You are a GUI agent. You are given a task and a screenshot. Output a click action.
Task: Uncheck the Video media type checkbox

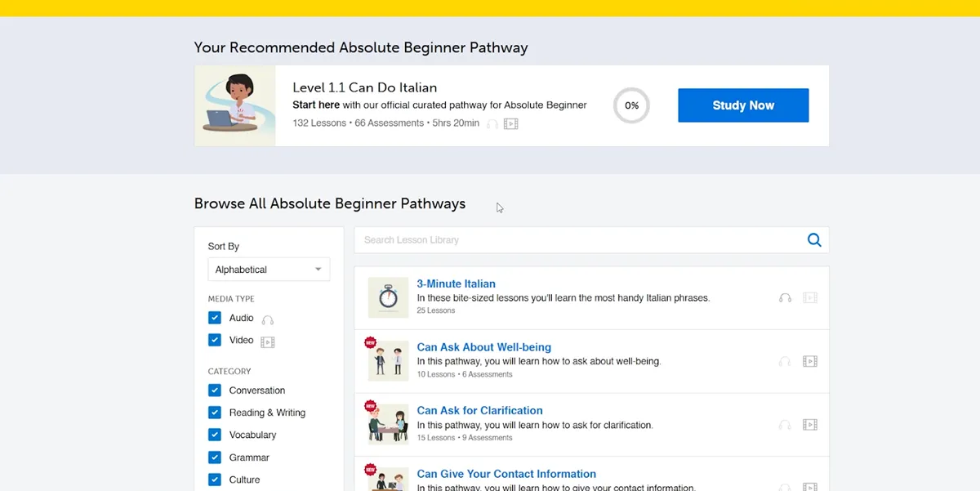click(x=215, y=340)
